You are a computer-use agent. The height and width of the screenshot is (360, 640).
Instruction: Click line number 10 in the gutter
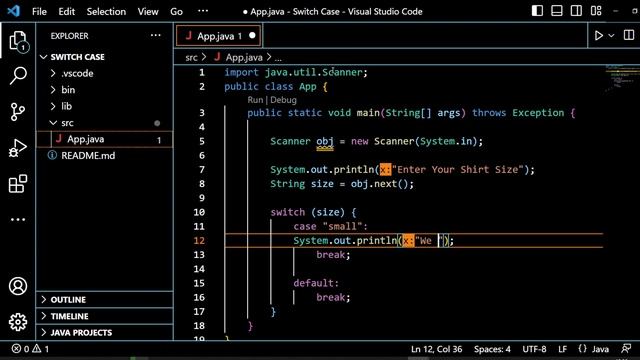(x=199, y=212)
